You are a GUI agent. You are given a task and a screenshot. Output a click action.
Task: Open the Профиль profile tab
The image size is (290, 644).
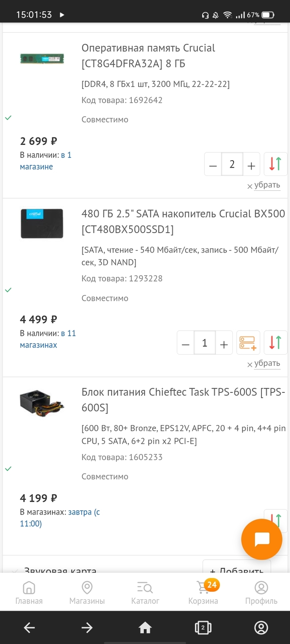[x=261, y=593]
